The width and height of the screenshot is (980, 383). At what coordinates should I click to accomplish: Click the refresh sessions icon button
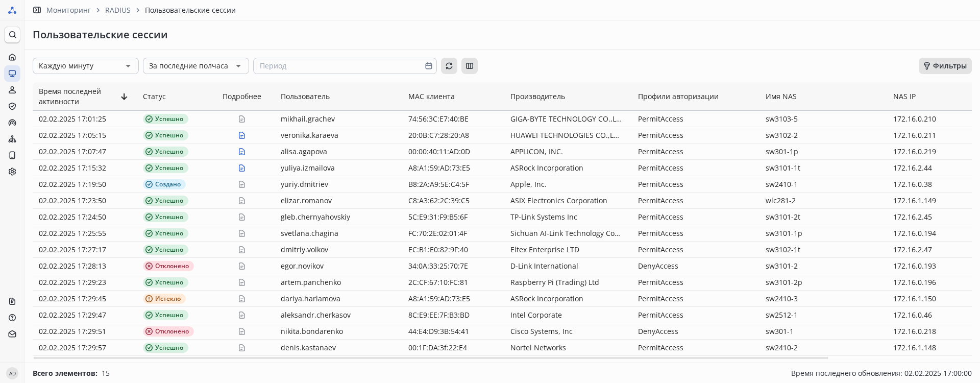click(449, 66)
